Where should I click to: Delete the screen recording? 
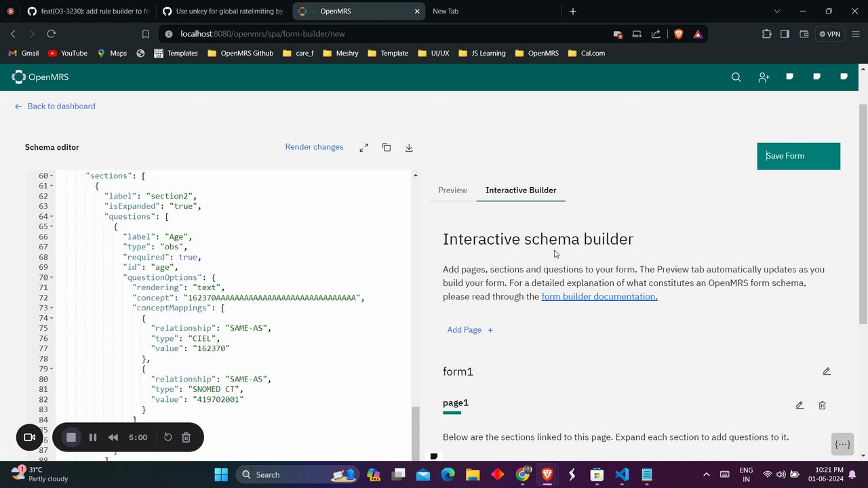tap(186, 437)
